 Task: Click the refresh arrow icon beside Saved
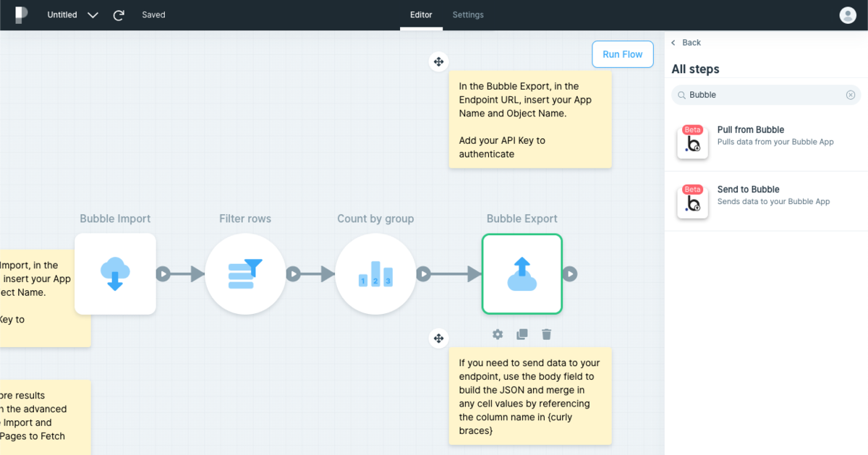(x=119, y=14)
